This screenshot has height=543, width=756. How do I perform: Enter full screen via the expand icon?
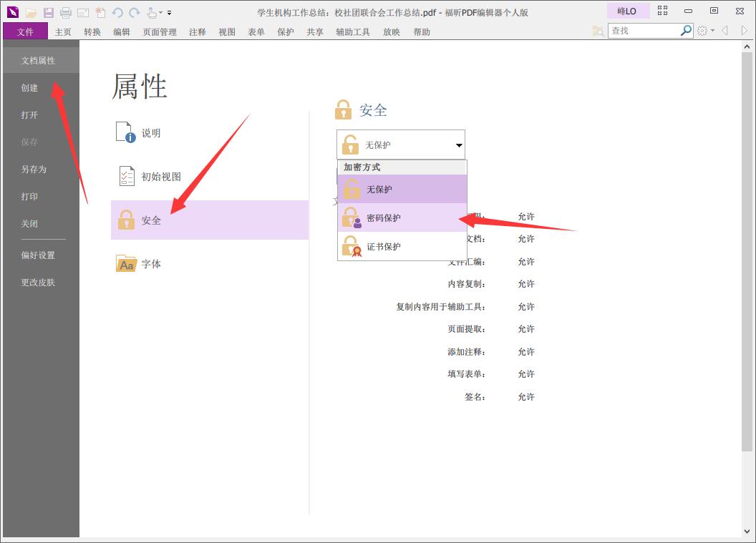coord(661,10)
